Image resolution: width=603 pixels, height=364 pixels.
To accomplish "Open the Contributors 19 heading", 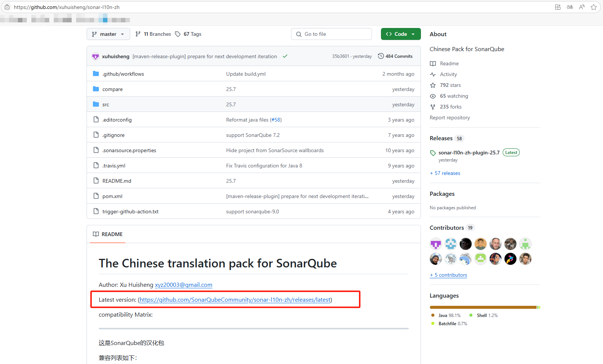I will click(x=452, y=228).
